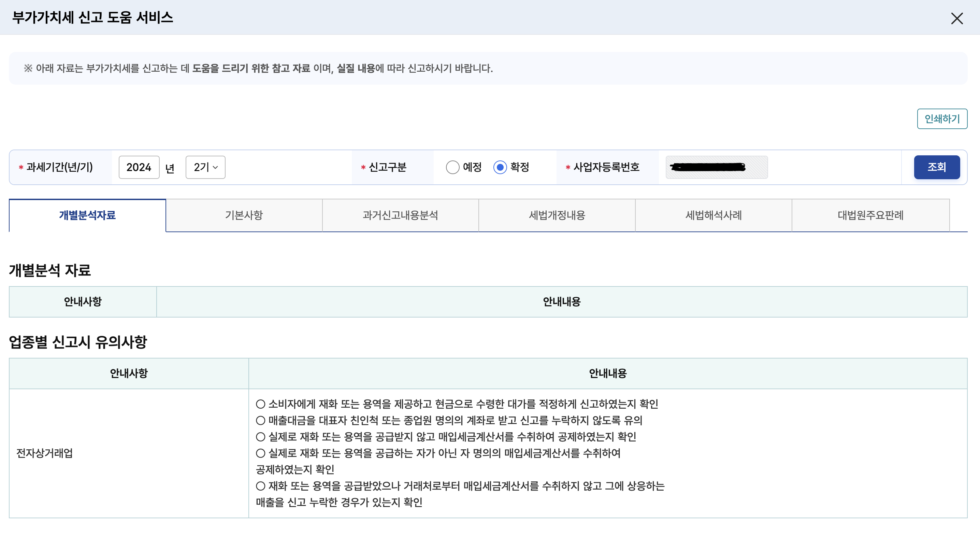Screen dimensions: 980x549
Task: Open the 기본사항 tab
Action: (x=244, y=215)
